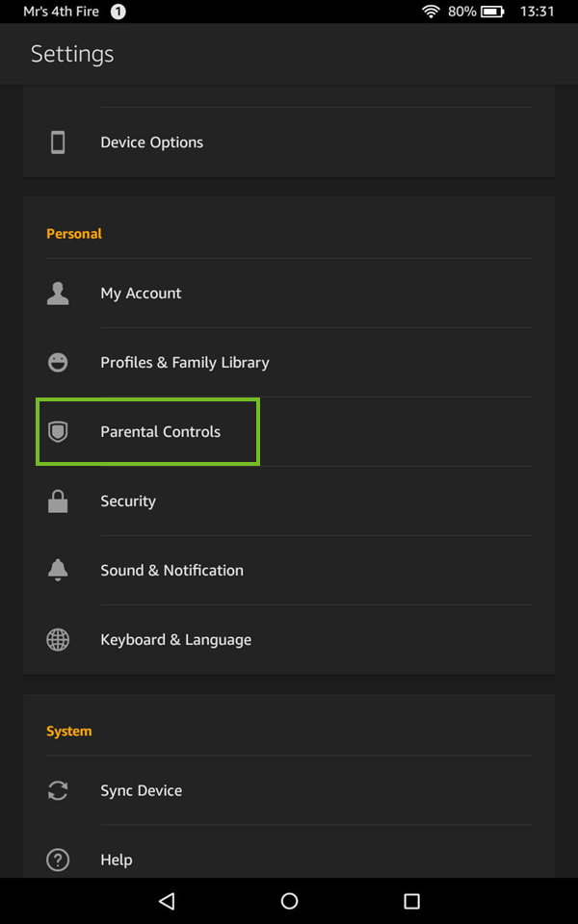This screenshot has width=578, height=924.
Task: Tap the notification badge next to device name
Action: pyautogui.click(x=117, y=12)
